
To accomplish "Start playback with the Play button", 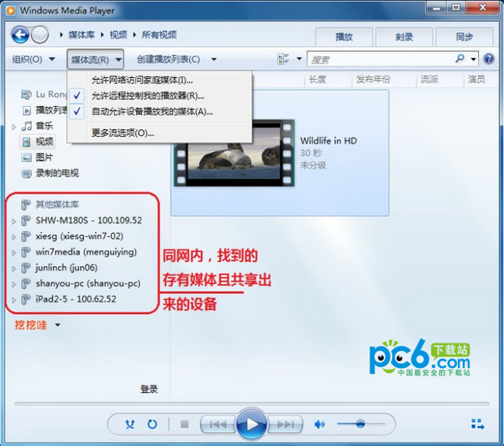I will pos(252,424).
